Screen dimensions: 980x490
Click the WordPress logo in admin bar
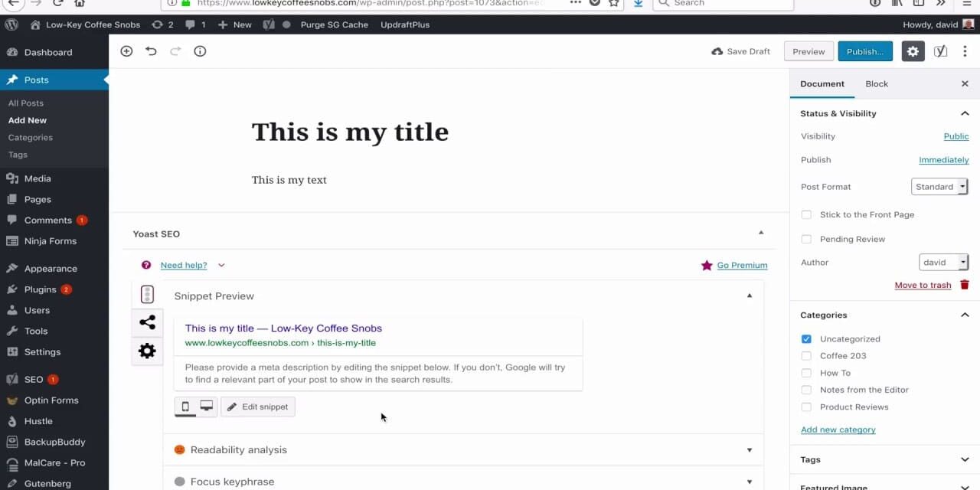click(x=11, y=24)
